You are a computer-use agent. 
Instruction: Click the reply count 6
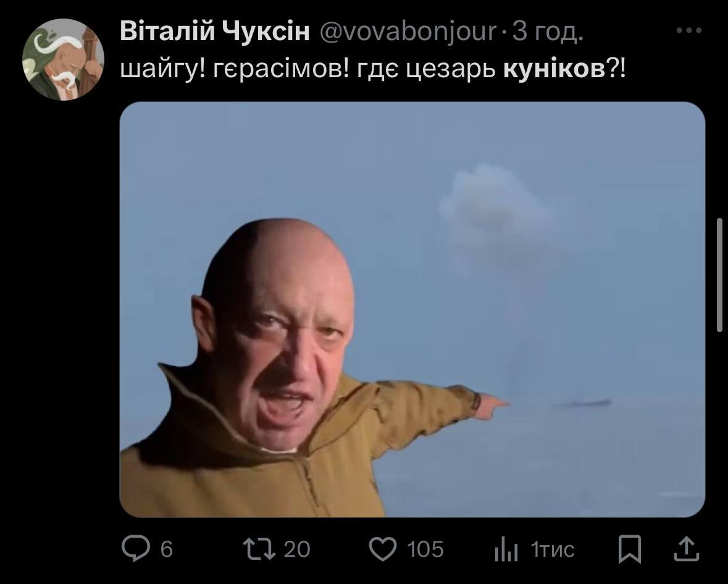(167, 549)
